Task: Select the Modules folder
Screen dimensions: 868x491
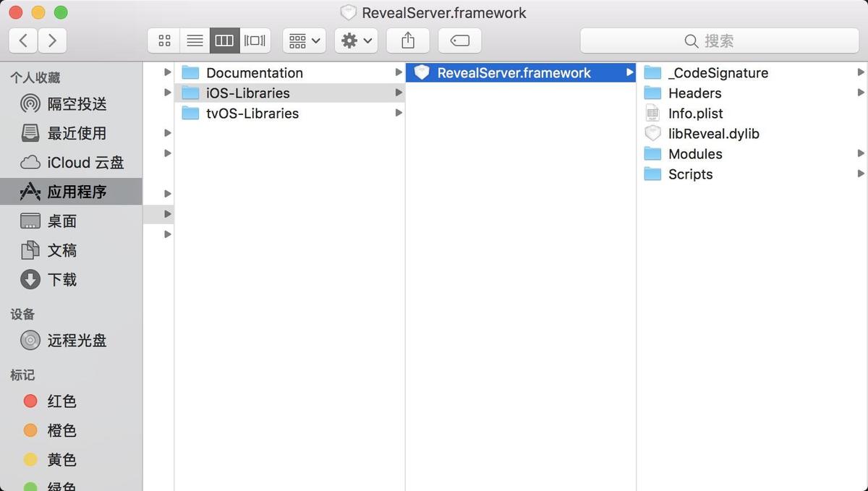Action: [x=752, y=154]
